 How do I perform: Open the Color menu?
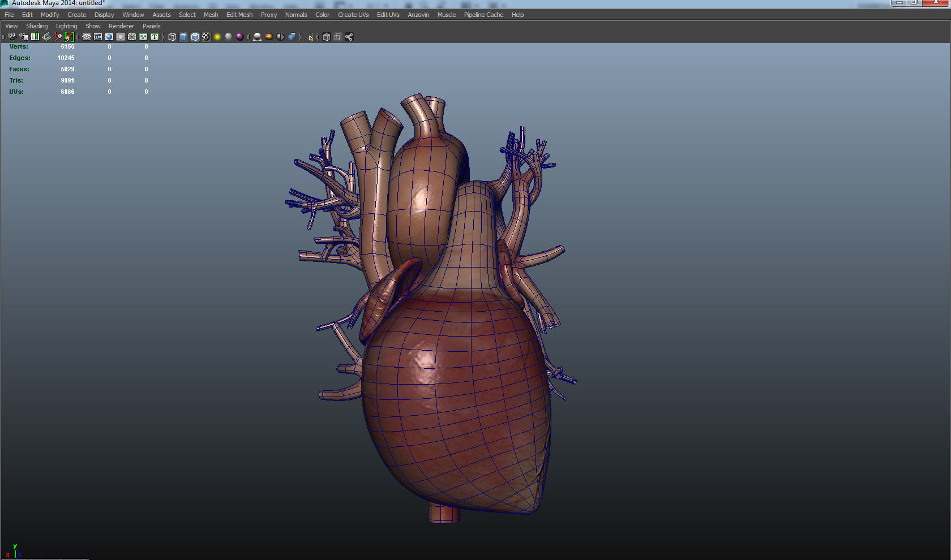pos(323,15)
